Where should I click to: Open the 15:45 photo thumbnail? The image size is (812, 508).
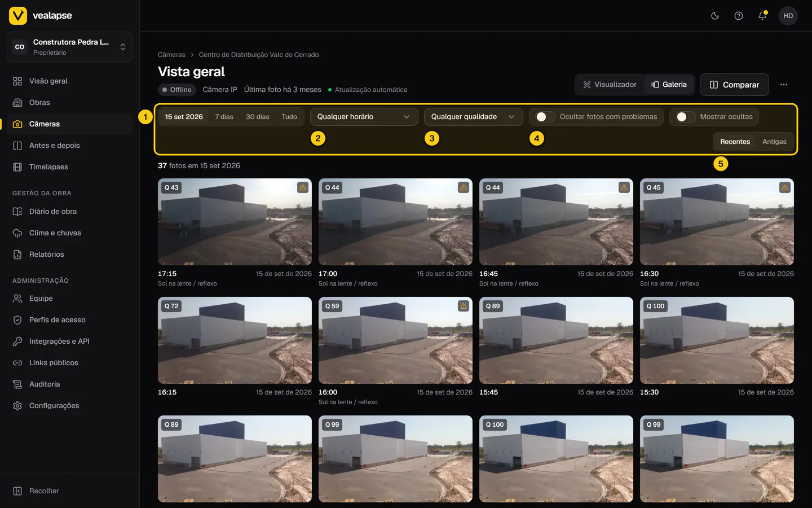(x=556, y=340)
